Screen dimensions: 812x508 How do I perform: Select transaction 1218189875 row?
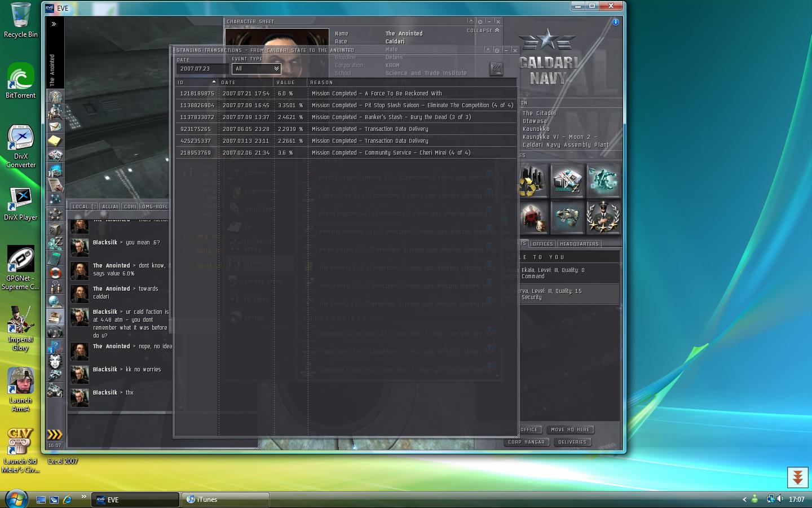click(346, 94)
